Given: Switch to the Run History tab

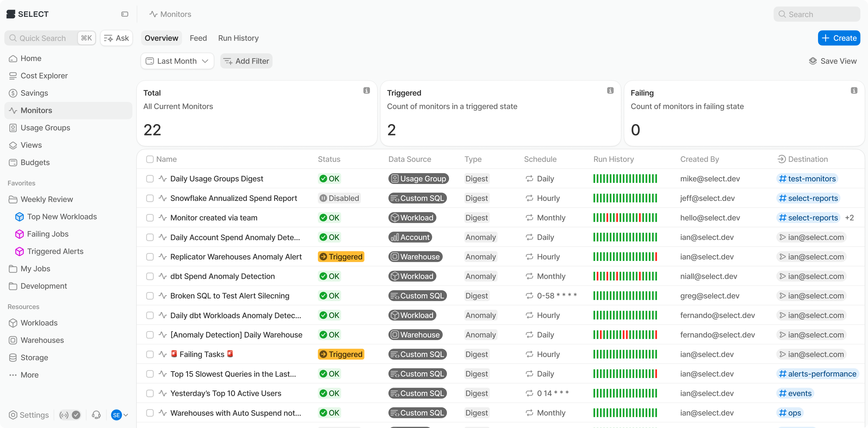Looking at the screenshot, I should (238, 38).
